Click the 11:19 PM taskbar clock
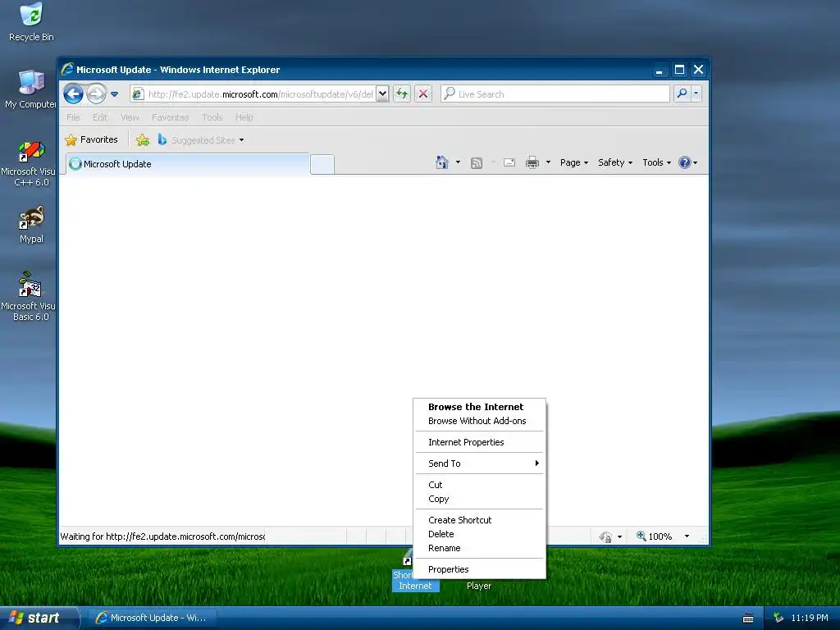The image size is (840, 630). tap(810, 618)
